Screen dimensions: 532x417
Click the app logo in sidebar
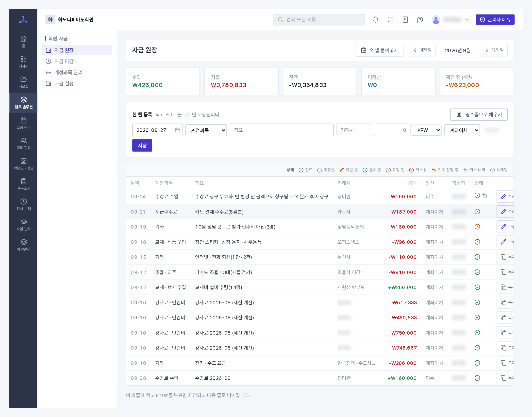pos(23,20)
